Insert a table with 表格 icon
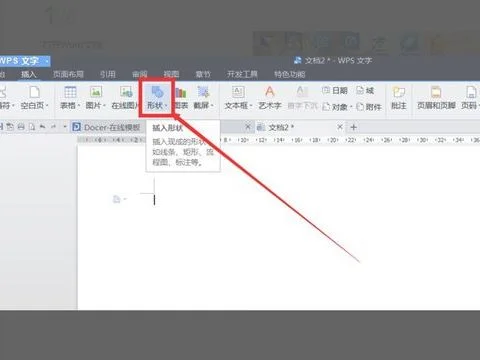Screen dimensions: 480x360 click(x=70, y=98)
